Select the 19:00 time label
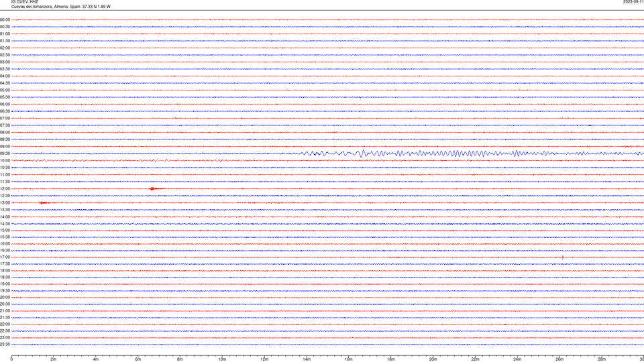Image resolution: width=644 pixels, height=362 pixels. pos(5,284)
